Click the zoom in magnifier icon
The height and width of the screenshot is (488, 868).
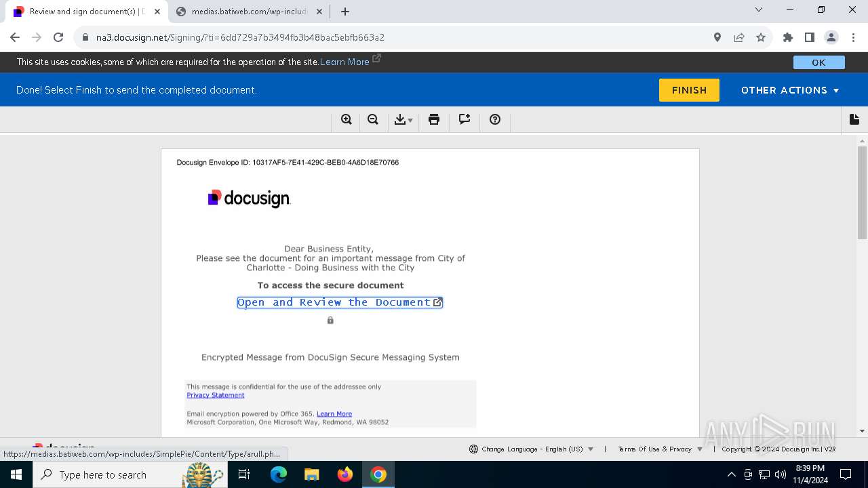click(347, 120)
